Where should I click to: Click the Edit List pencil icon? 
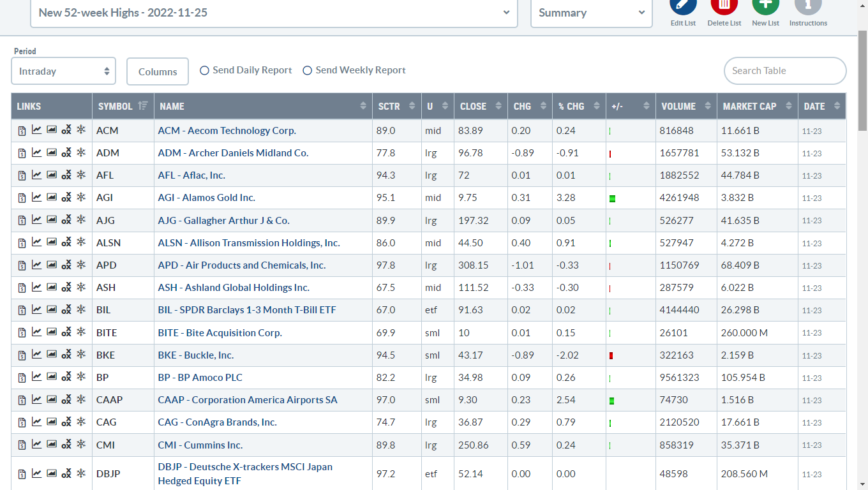pos(683,5)
